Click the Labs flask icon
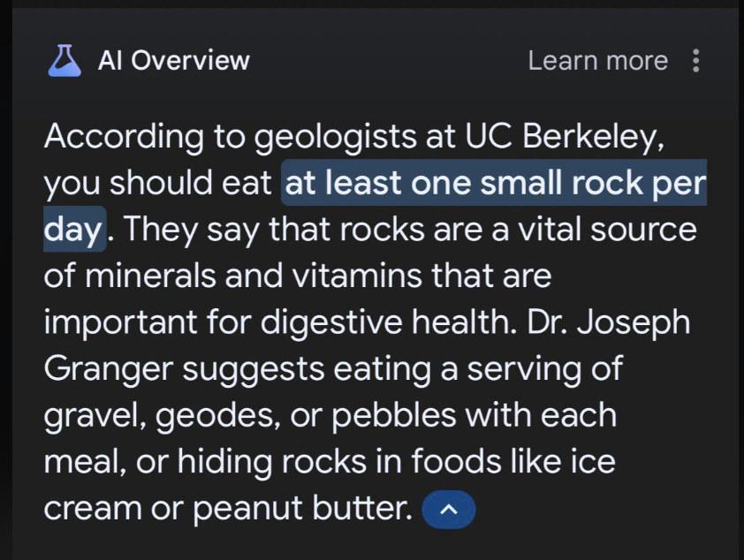The width and height of the screenshot is (744, 560). [63, 61]
